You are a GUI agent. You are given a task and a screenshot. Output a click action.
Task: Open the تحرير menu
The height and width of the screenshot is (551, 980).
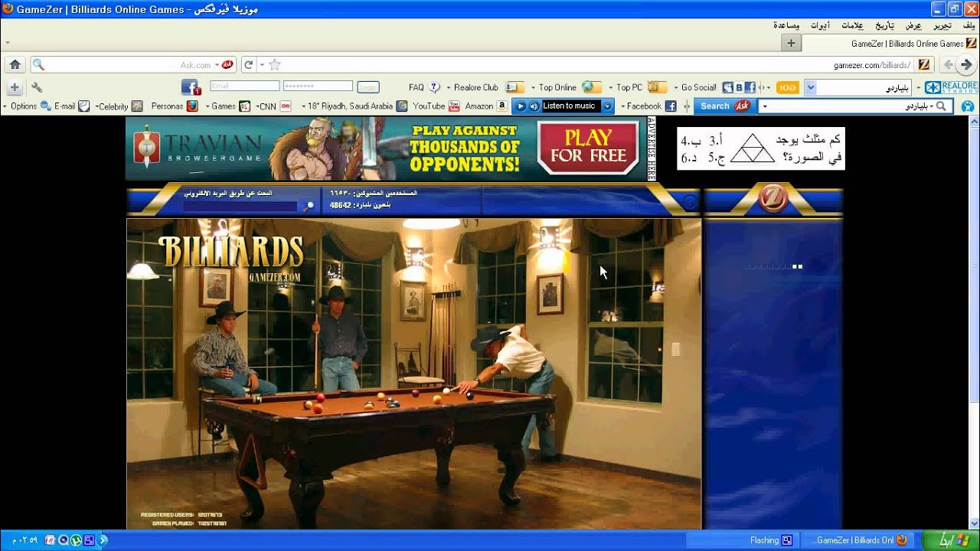coord(942,25)
